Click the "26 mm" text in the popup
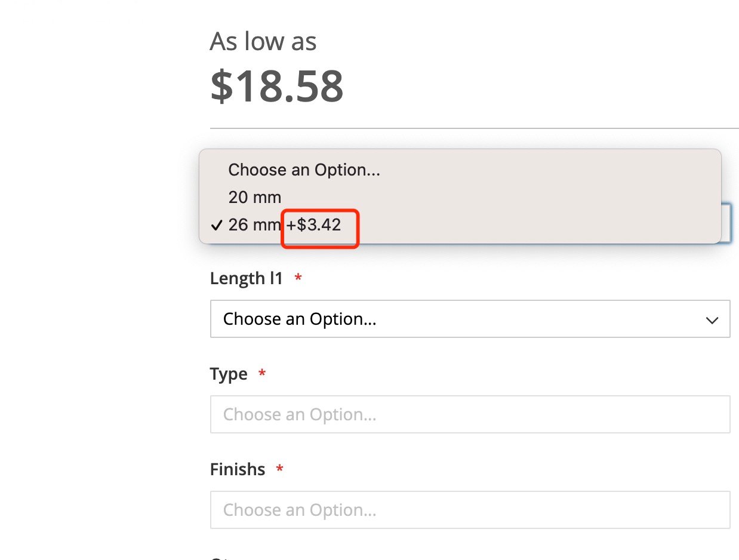 [x=254, y=225]
